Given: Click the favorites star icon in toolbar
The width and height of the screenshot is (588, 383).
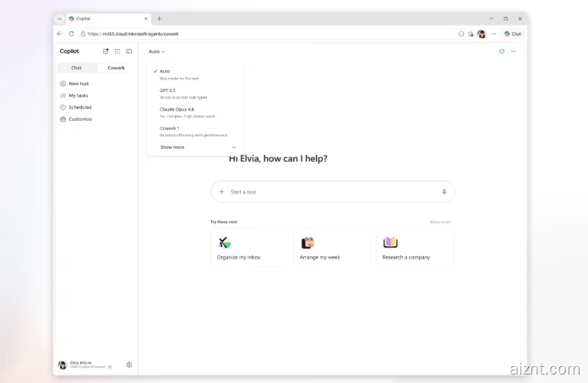Looking at the screenshot, I should coord(471,34).
